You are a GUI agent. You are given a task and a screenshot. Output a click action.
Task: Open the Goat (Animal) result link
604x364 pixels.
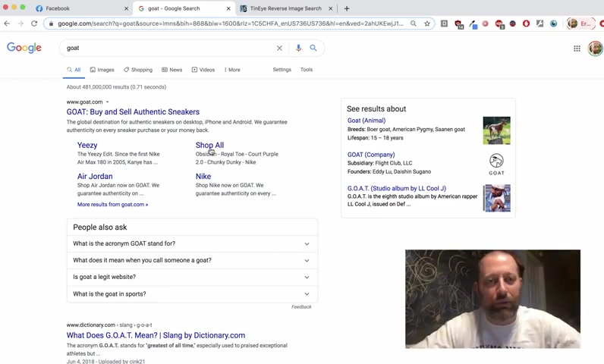366,121
